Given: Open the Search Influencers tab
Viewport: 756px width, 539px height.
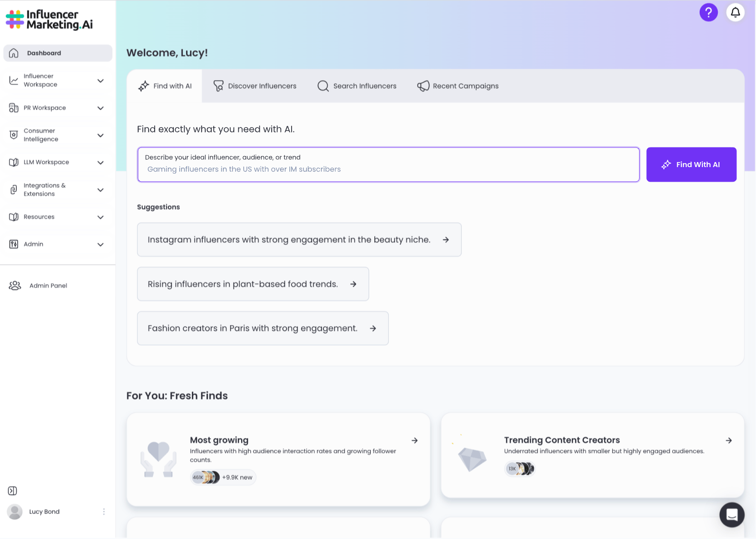Looking at the screenshot, I should coord(357,86).
